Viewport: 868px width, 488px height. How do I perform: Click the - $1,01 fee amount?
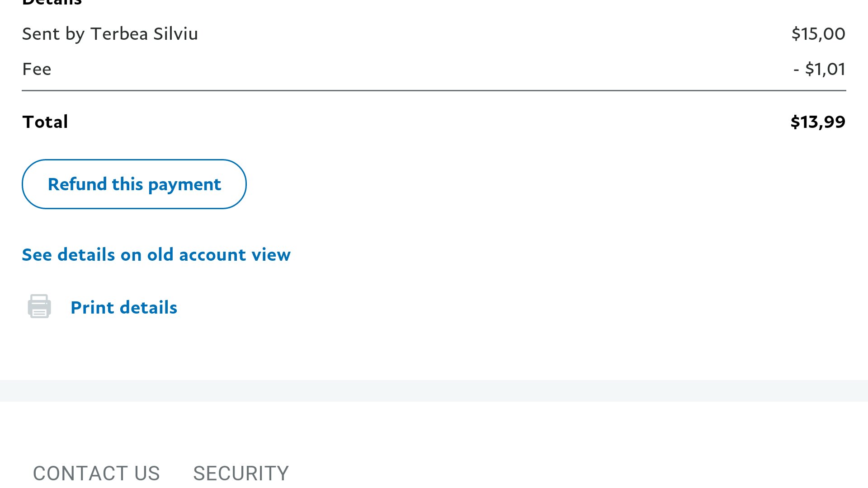coord(819,69)
